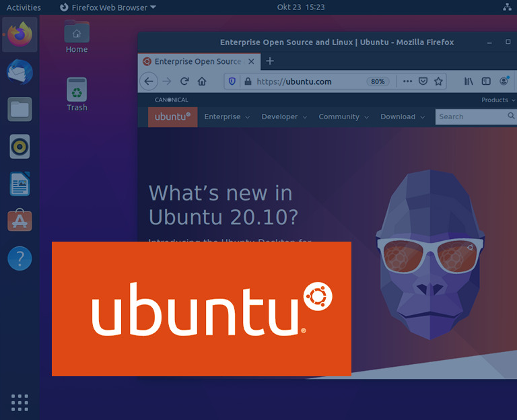The image size is (517, 420).
Task: Click the Canonical link above the navbar
Action: [172, 100]
